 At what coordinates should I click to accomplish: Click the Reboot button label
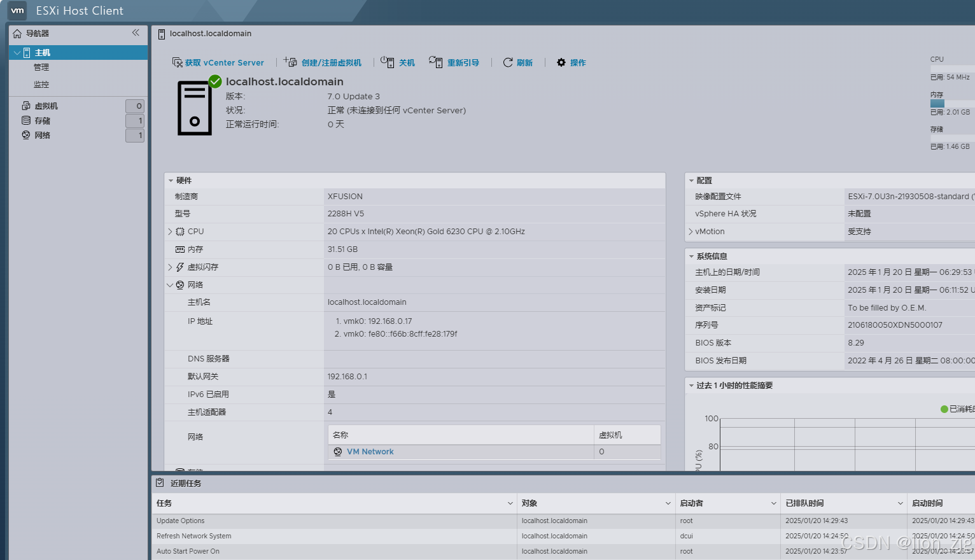[x=463, y=63]
